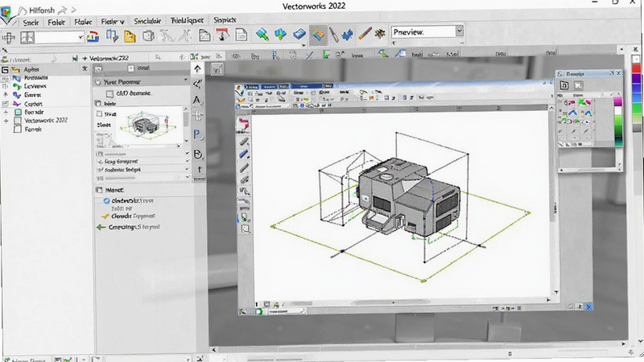Click the document page icon after download icon

click(241, 35)
